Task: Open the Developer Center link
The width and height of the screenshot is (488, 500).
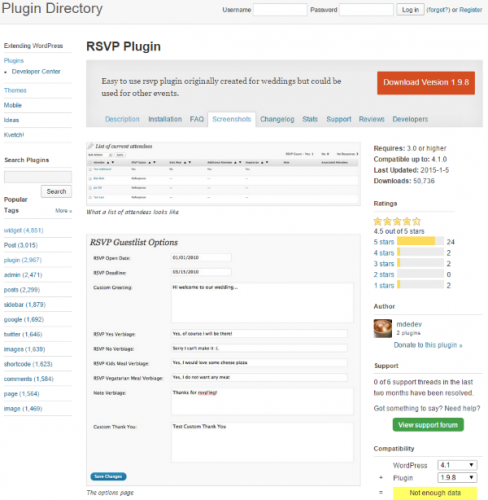Action: click(36, 71)
